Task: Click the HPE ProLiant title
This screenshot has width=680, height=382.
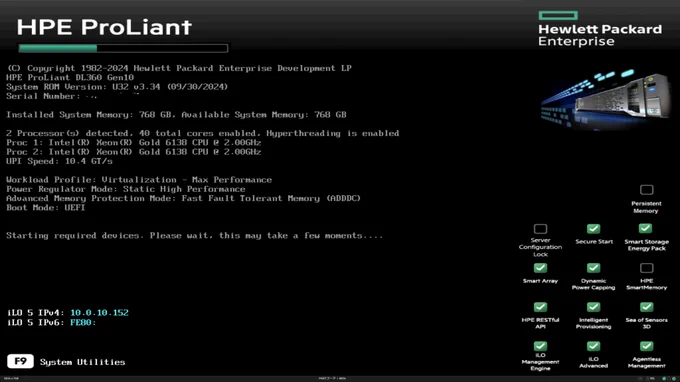Action: point(104,27)
